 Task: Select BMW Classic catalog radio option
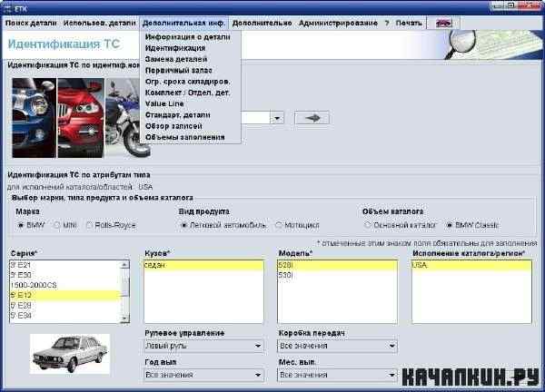pos(450,225)
